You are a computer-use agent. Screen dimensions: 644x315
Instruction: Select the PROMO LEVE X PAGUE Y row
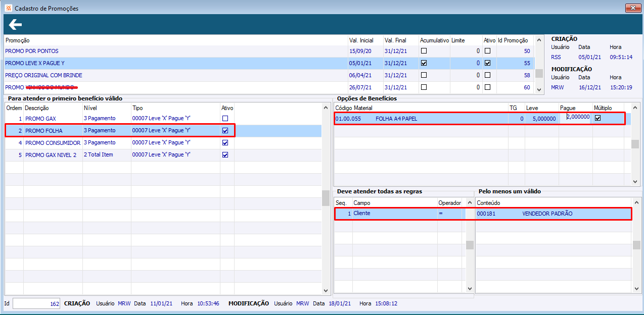click(268, 63)
